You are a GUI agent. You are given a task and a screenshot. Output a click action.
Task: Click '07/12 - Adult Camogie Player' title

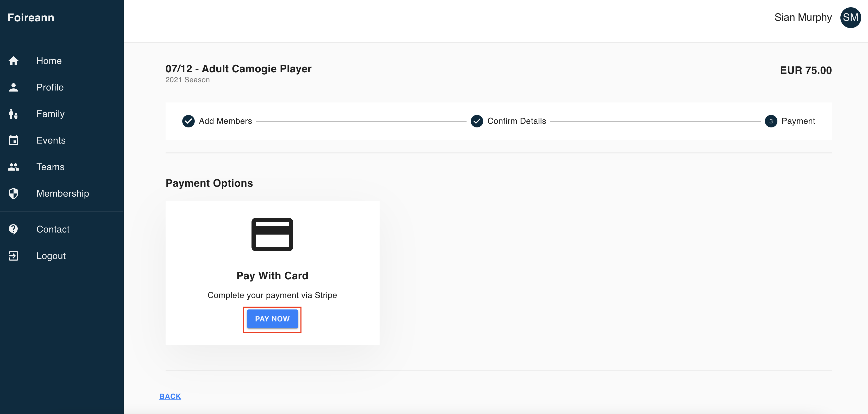coord(238,69)
